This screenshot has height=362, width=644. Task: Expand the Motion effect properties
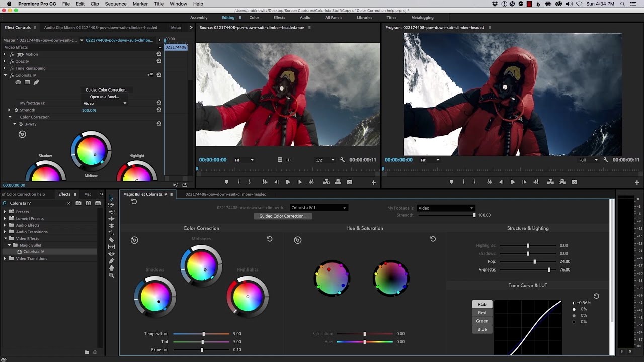(5, 54)
